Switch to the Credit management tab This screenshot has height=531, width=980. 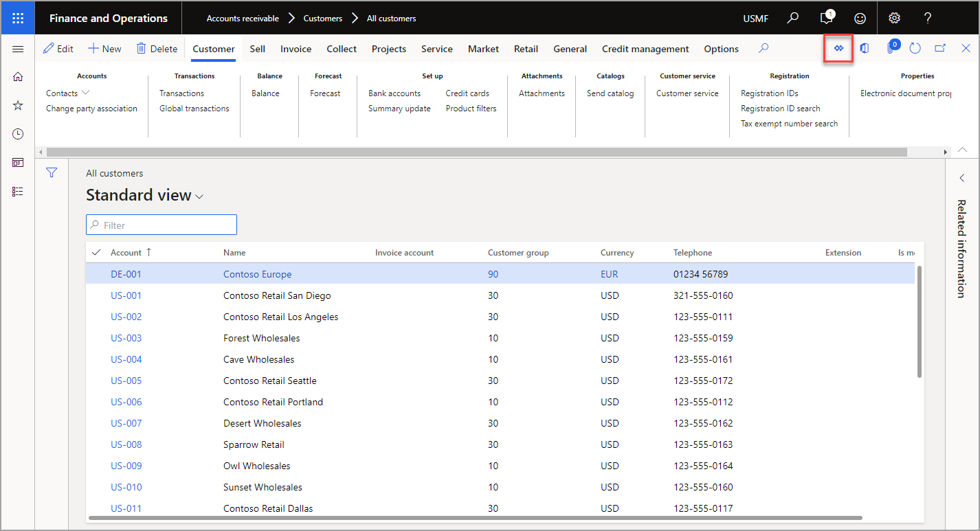pos(645,49)
